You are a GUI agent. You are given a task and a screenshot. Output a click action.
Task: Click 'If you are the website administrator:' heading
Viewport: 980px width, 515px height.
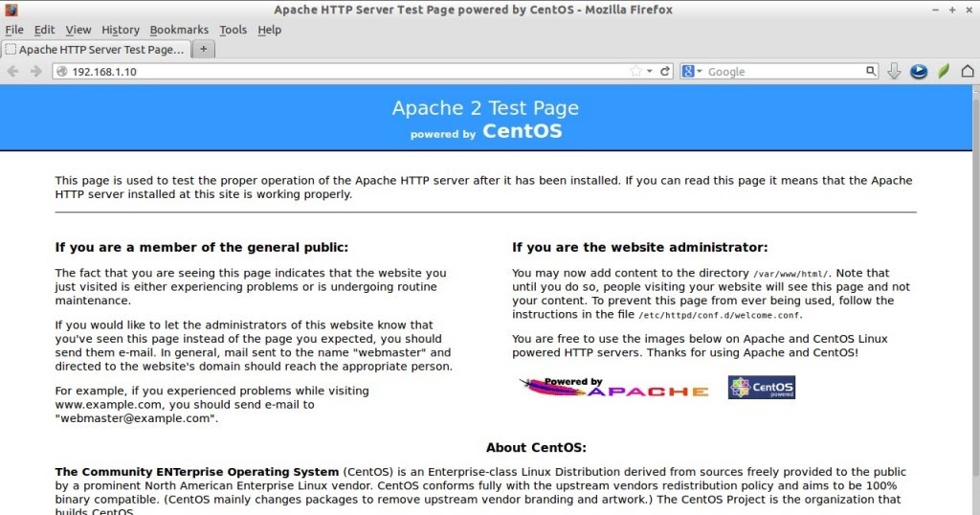click(640, 248)
